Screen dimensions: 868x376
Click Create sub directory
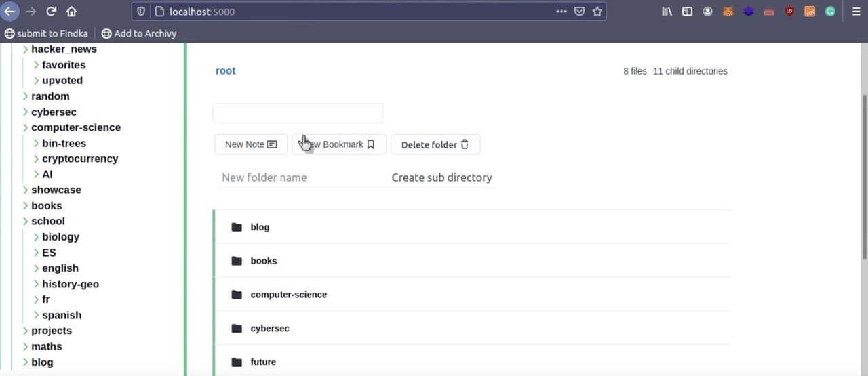pos(441,177)
